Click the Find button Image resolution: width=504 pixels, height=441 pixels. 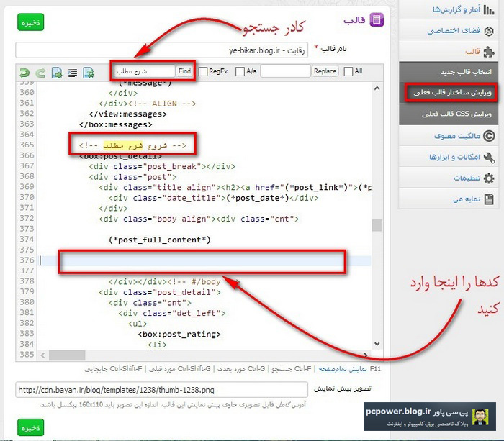tap(184, 71)
